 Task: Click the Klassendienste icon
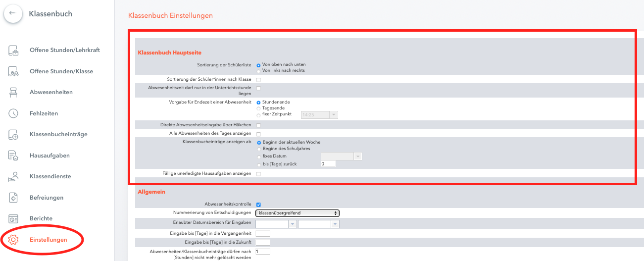13,176
